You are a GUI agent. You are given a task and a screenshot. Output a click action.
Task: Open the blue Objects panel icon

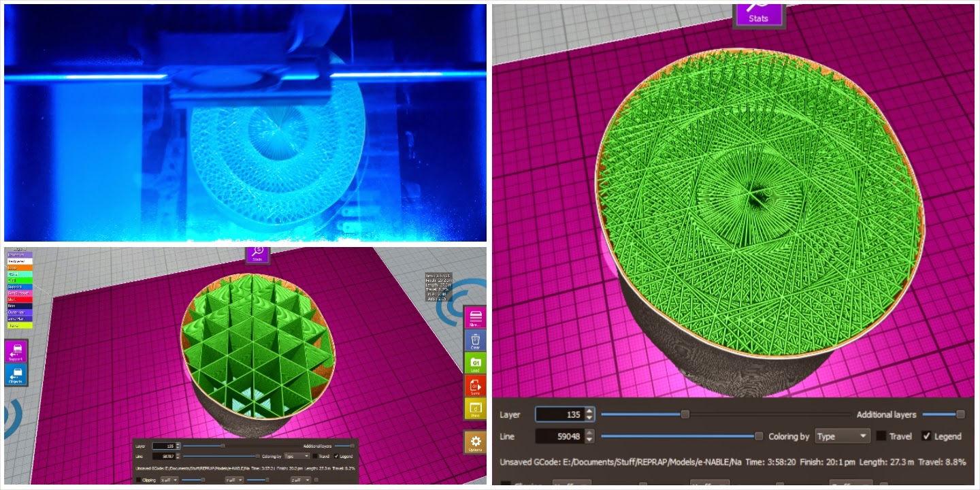pos(16,374)
